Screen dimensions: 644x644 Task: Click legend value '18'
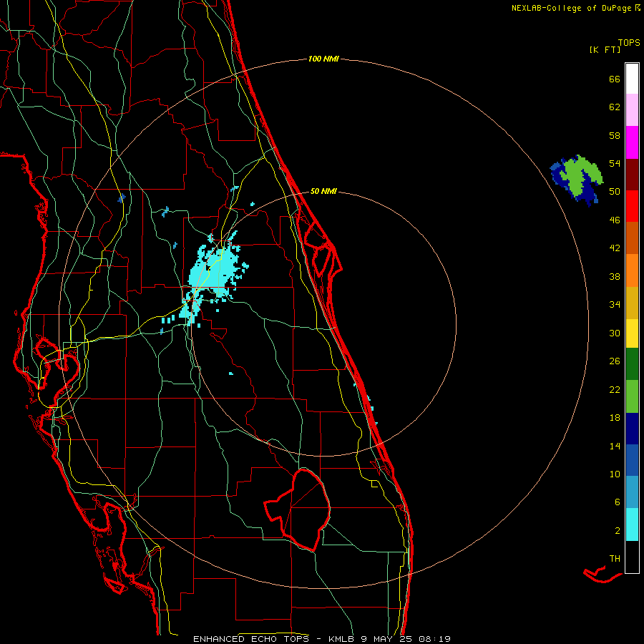(x=615, y=418)
